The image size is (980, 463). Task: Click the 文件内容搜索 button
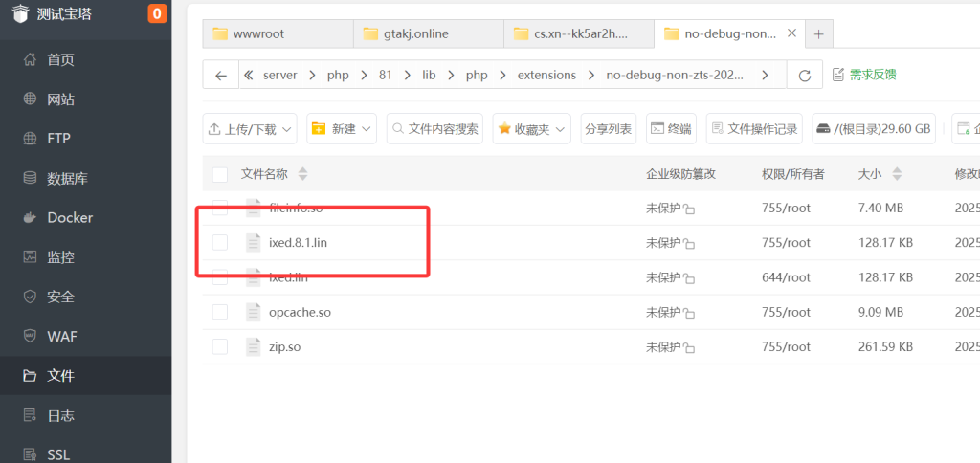point(434,129)
